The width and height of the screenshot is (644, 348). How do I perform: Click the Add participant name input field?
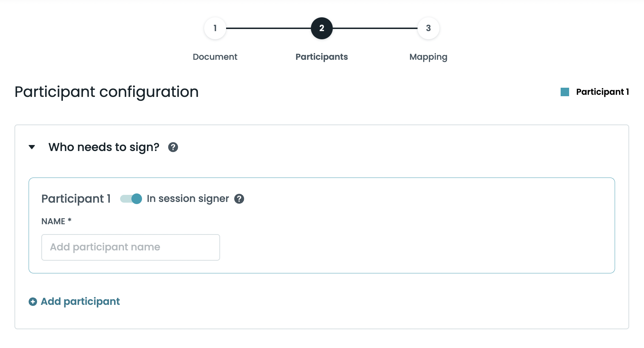(x=130, y=247)
